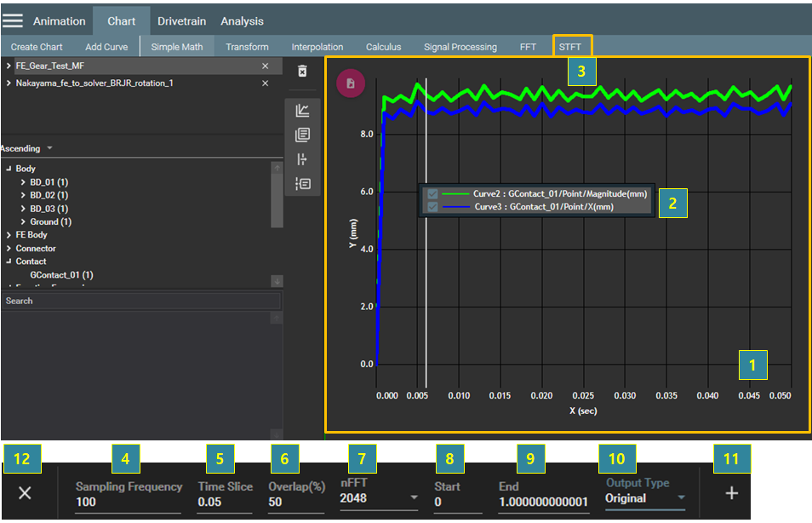
Task: Add STFT result with plus button
Action: pos(731,493)
